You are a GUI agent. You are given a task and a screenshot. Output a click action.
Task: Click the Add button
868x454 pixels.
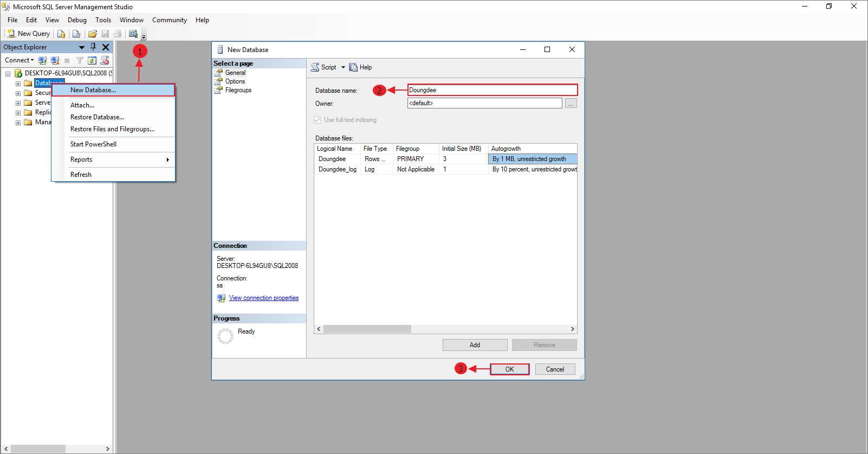click(x=475, y=345)
